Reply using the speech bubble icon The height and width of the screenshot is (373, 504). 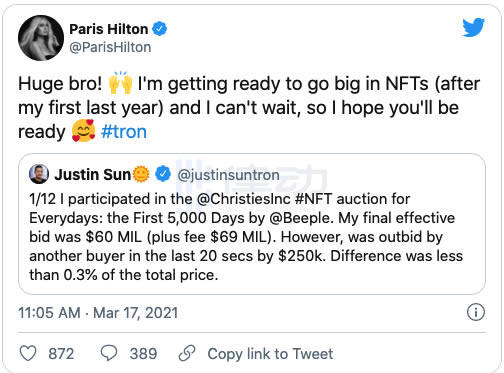pos(109,353)
